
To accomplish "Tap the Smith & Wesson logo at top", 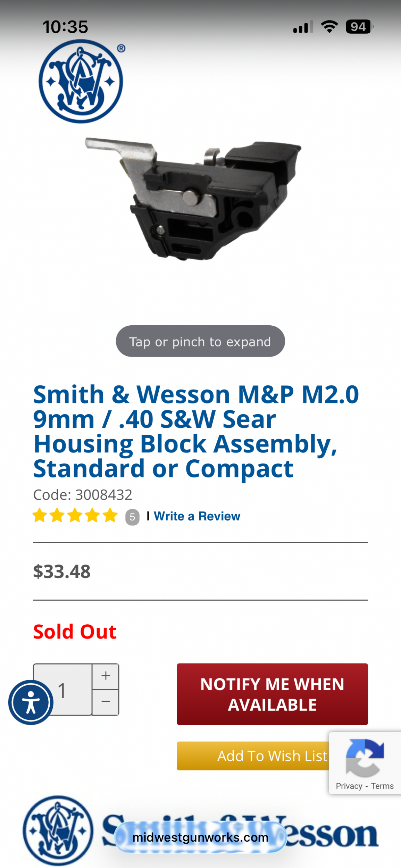I will click(81, 81).
